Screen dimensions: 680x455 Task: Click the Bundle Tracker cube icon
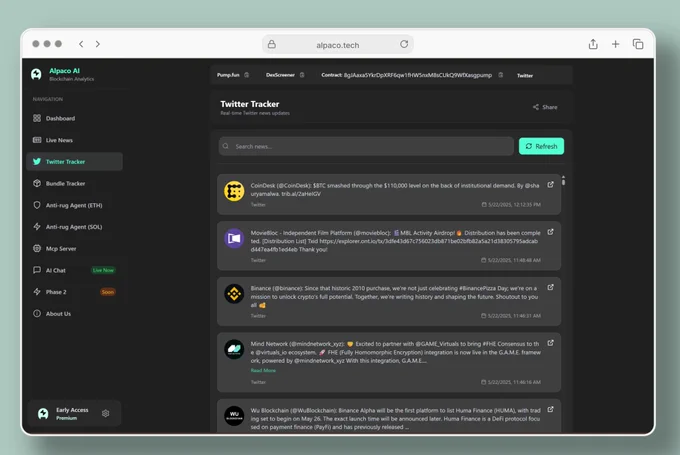(37, 183)
